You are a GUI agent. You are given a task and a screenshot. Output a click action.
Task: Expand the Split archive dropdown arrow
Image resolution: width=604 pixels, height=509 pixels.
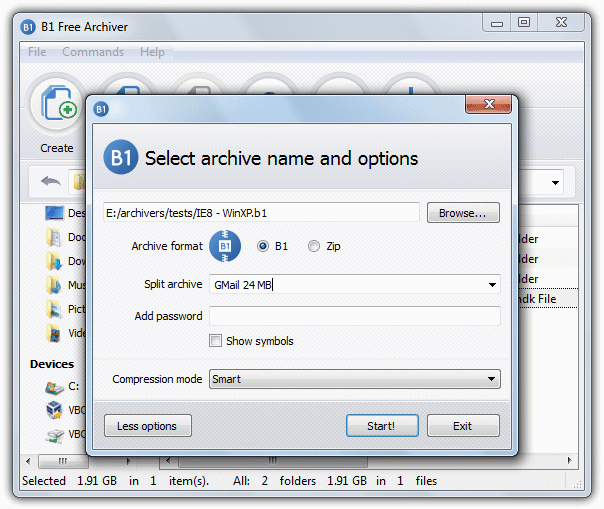pyautogui.click(x=492, y=285)
